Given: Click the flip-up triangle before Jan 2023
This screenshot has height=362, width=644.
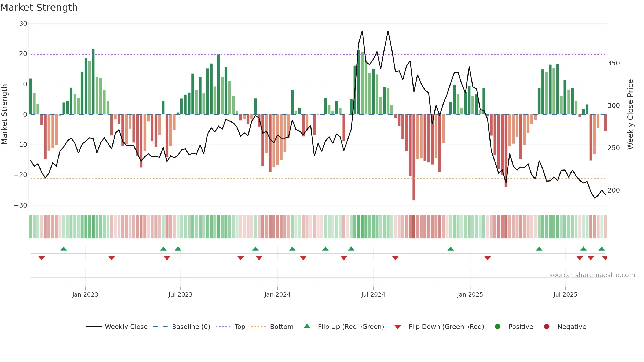Looking at the screenshot, I should point(64,249).
